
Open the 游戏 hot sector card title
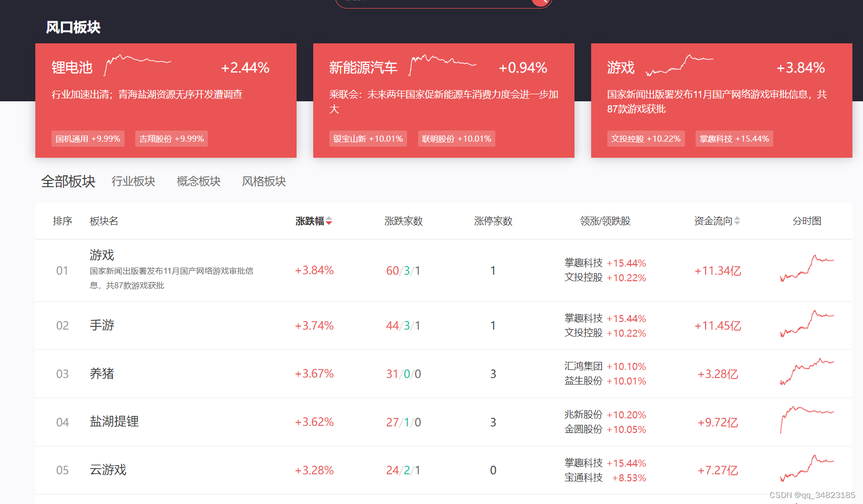[x=621, y=68]
